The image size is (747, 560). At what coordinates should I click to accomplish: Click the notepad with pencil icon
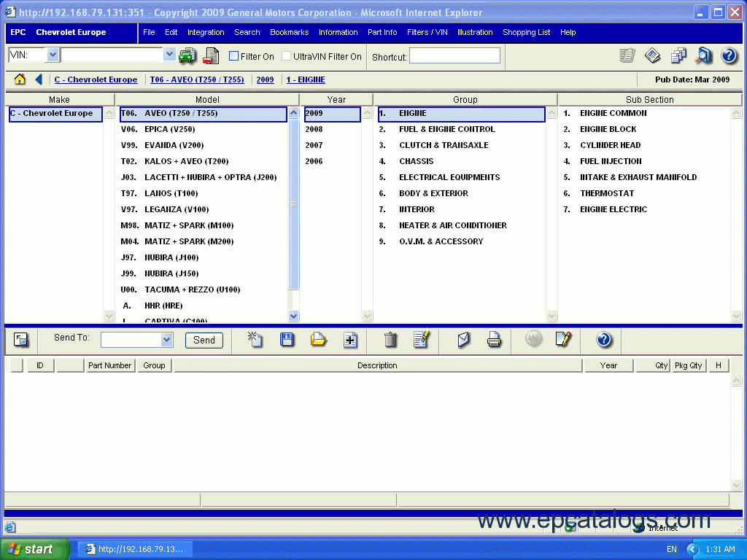(564, 339)
